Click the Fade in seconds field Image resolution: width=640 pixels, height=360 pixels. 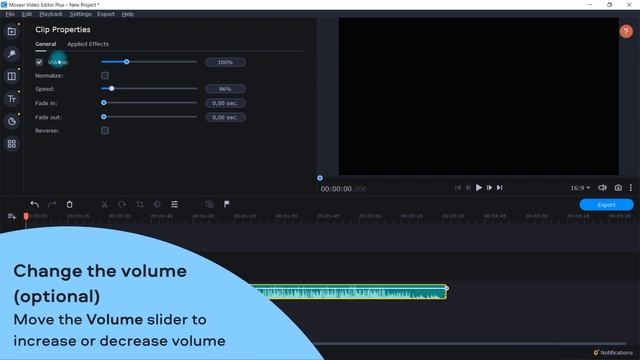pyautogui.click(x=225, y=103)
